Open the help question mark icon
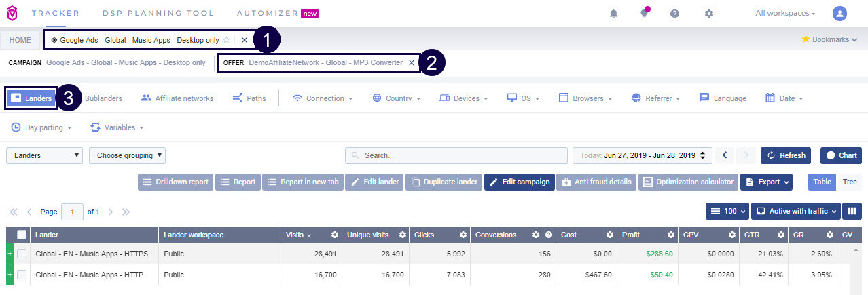Viewport: 868px width, 295px height. click(x=674, y=14)
